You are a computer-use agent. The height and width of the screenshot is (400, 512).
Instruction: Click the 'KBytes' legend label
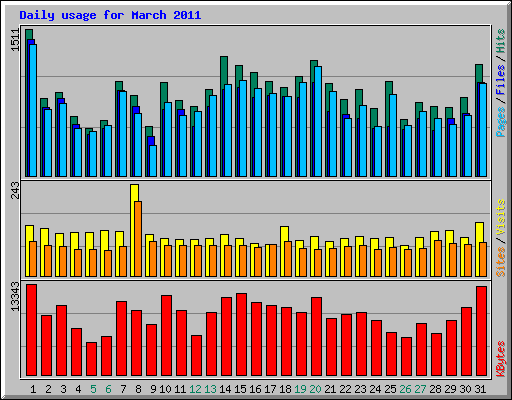(x=501, y=359)
